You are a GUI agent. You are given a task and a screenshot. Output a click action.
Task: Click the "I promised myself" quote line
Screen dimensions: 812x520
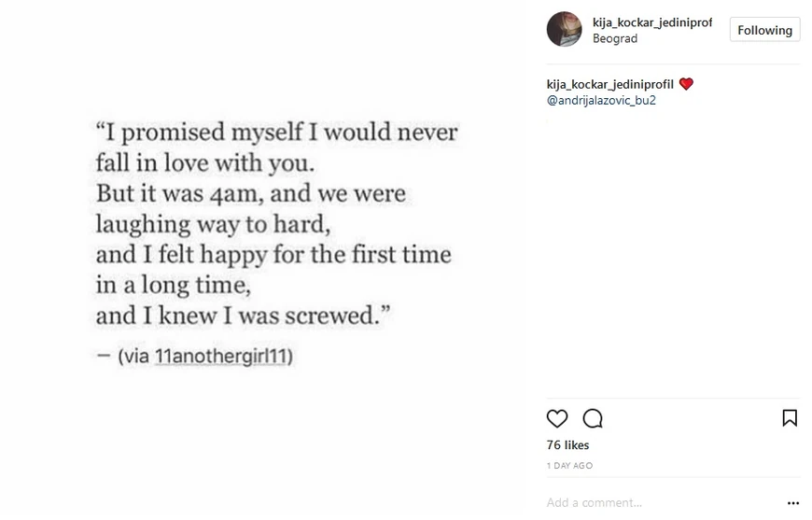(x=277, y=133)
